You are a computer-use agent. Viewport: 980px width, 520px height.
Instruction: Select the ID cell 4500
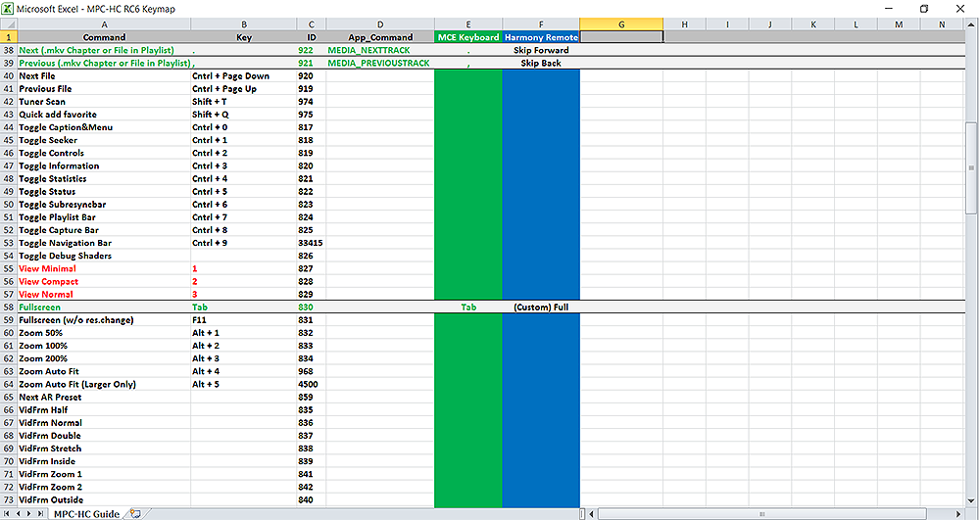[312, 385]
